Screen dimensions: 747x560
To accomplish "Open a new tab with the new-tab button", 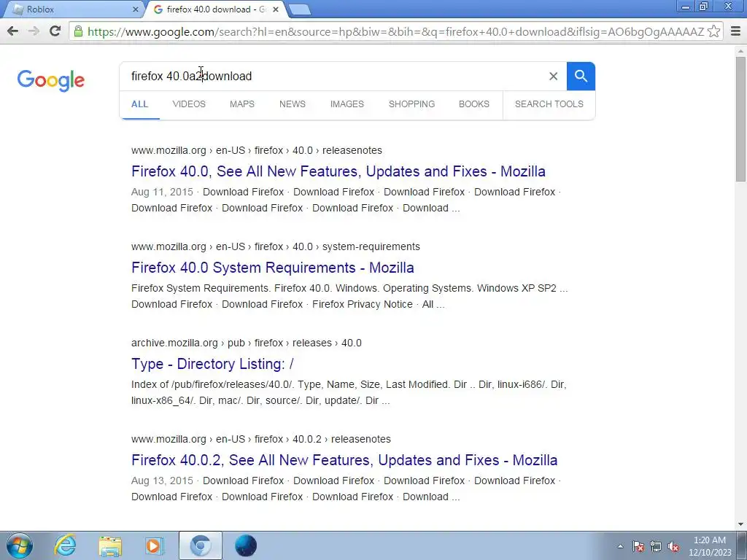I will point(299,9).
